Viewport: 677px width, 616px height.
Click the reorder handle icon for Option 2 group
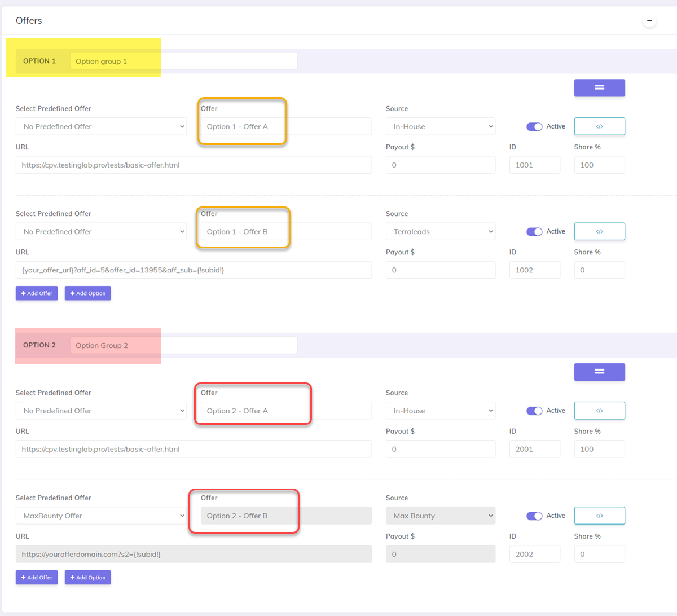[599, 372]
